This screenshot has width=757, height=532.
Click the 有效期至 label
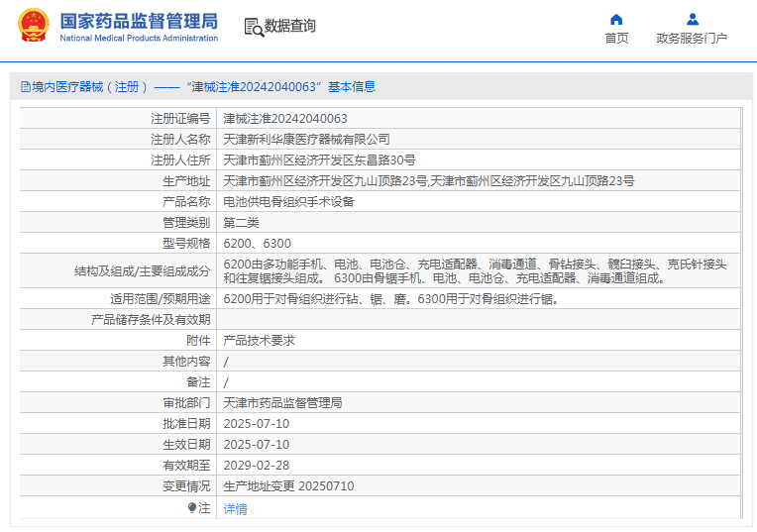186,466
